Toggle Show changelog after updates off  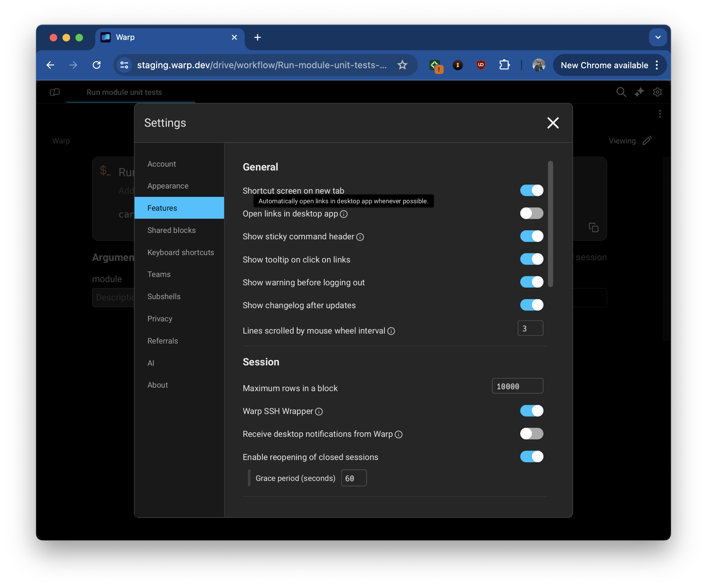(531, 305)
